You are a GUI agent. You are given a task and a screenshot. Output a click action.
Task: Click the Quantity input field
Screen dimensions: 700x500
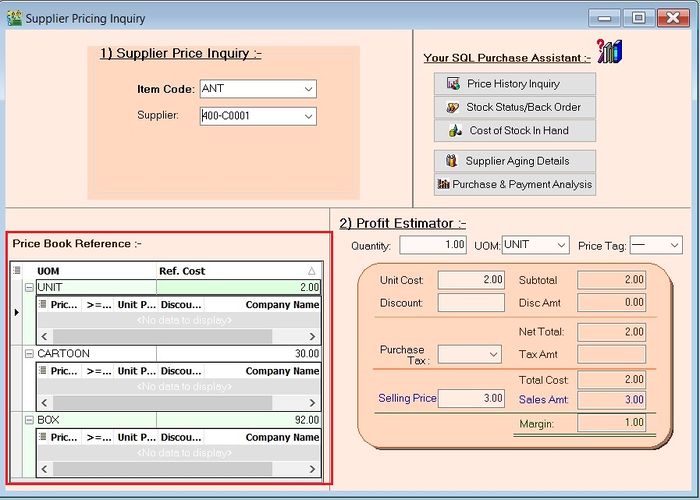click(x=433, y=245)
